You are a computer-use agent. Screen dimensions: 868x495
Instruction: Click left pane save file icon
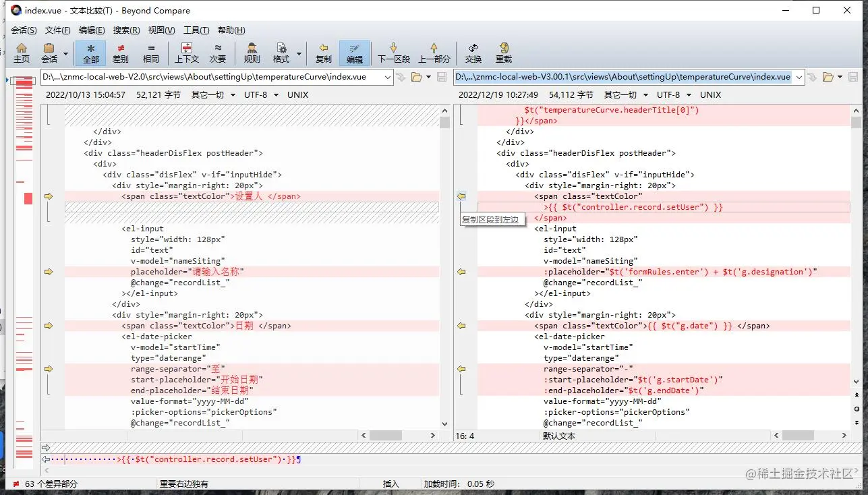pyautogui.click(x=442, y=77)
